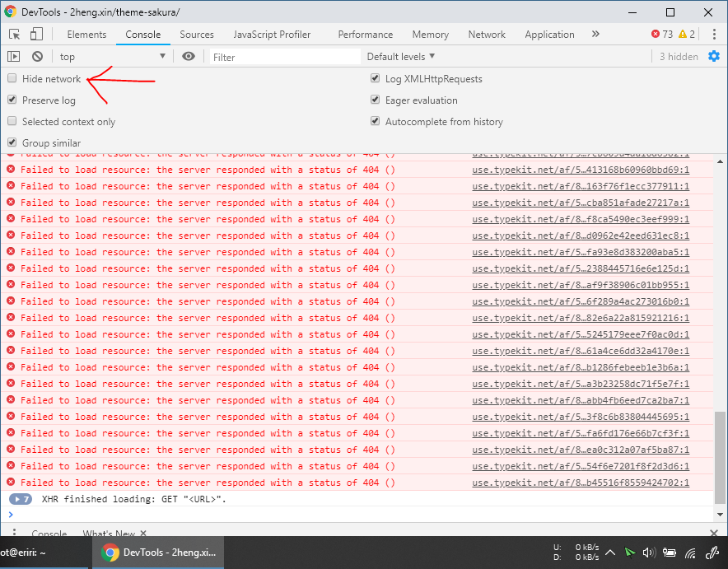Close the bottom drawer with X

714,533
